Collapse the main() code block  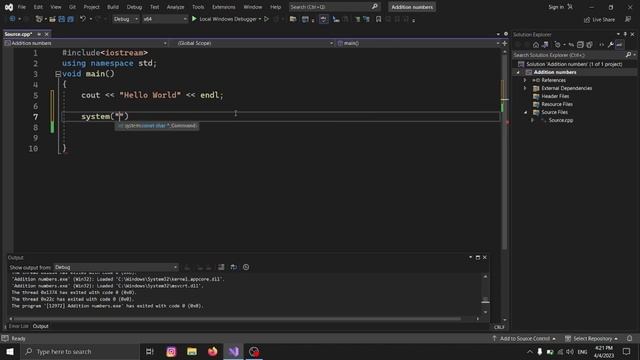click(58, 74)
